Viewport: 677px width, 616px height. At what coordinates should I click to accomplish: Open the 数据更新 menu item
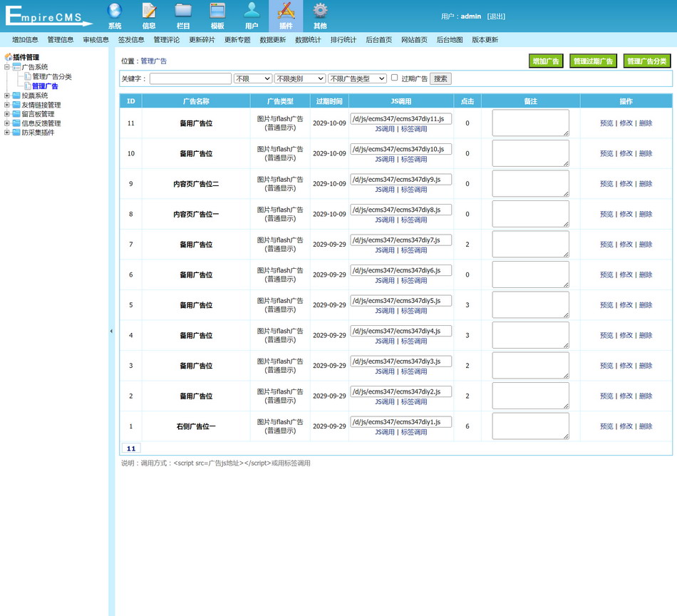click(273, 40)
